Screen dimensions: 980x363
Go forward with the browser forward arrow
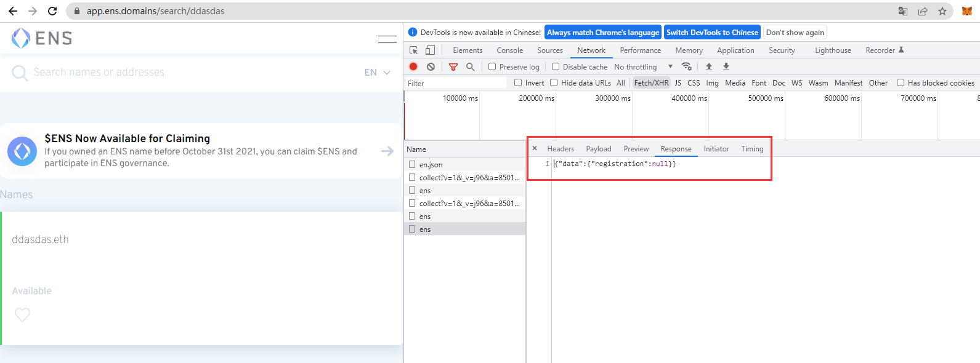pyautogui.click(x=33, y=11)
